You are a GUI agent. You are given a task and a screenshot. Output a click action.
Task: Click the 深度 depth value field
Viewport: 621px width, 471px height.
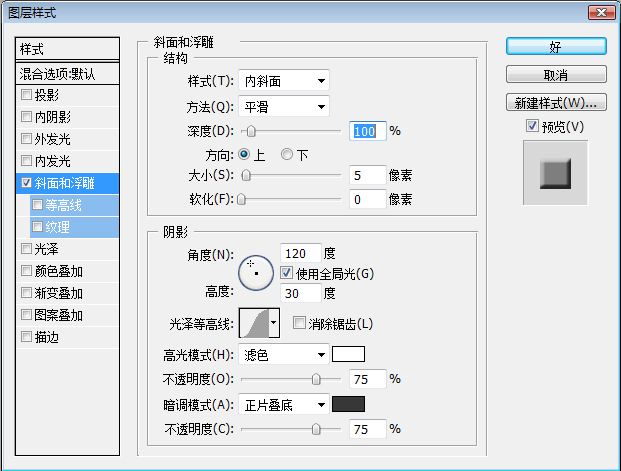368,131
